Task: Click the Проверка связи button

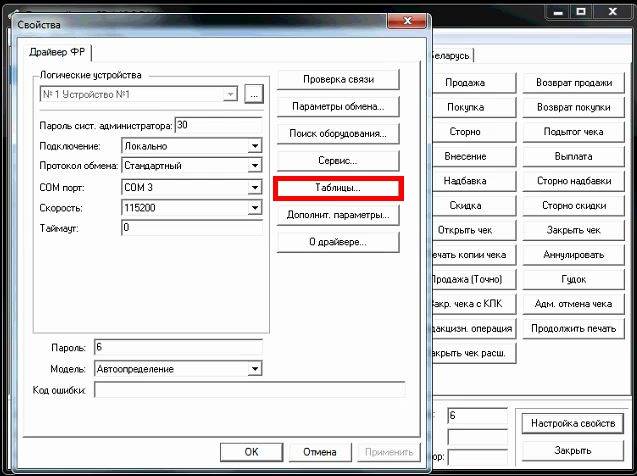Action: click(337, 80)
